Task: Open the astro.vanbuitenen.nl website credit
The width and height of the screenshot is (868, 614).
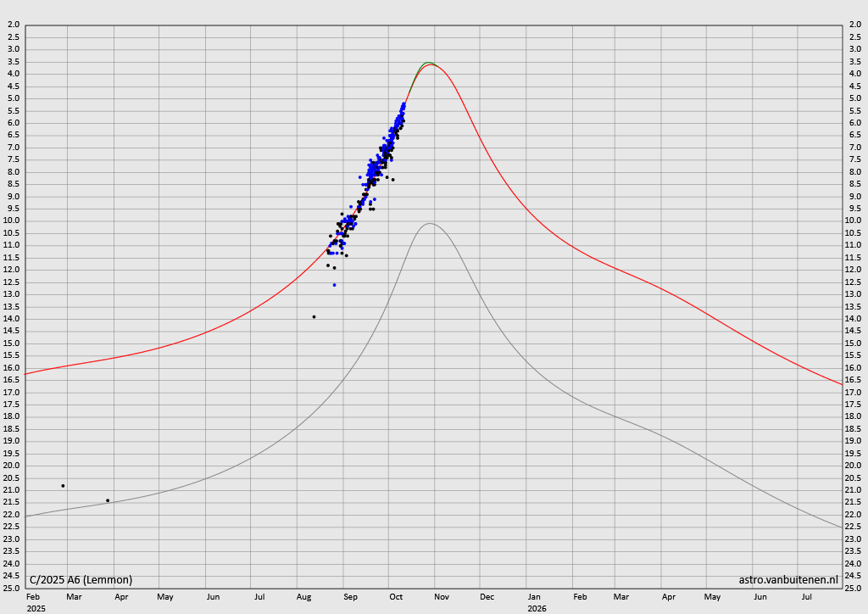Action: click(788, 580)
